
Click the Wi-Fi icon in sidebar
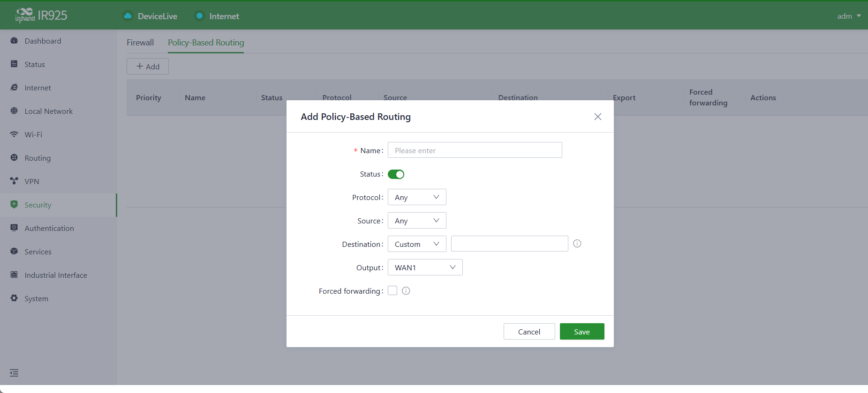14,134
